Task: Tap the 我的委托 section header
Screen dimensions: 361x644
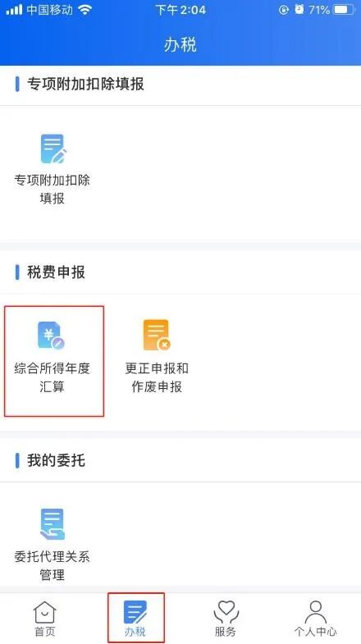Action: click(56, 460)
